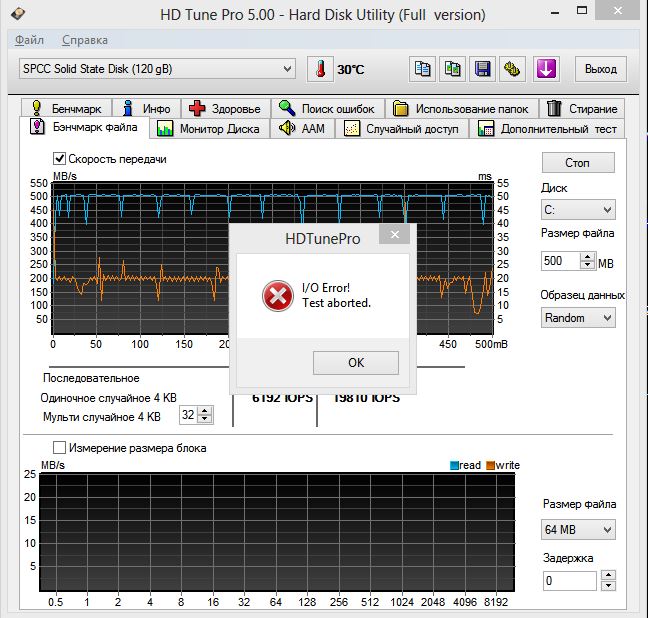
Task: Open options with the wrench icon
Action: point(512,69)
